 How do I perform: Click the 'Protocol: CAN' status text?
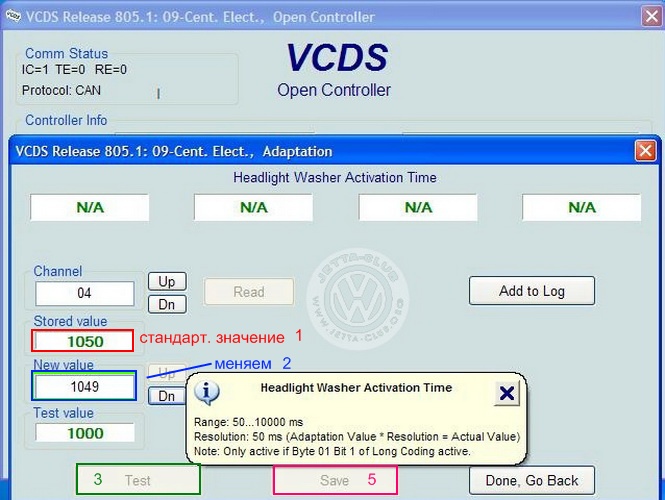click(61, 90)
